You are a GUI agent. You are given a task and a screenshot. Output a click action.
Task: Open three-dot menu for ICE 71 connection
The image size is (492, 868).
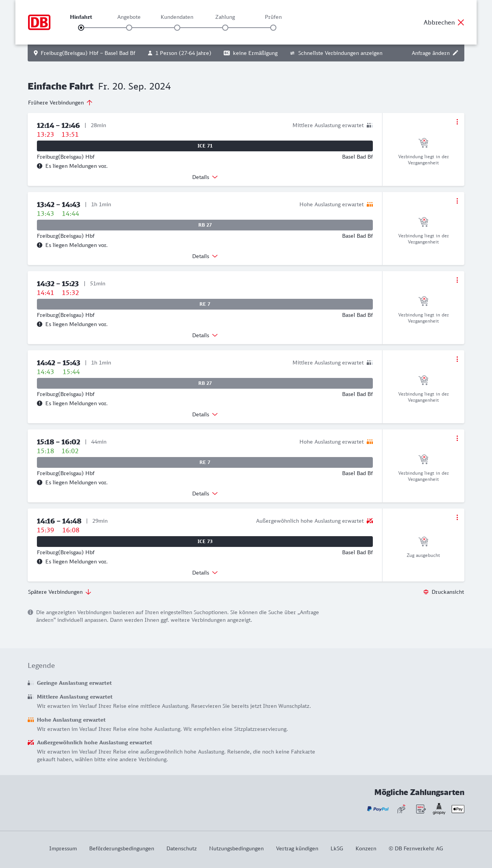point(457,122)
